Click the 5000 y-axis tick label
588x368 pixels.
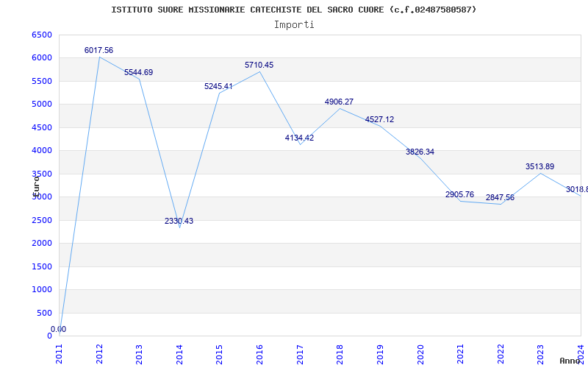coord(42,104)
